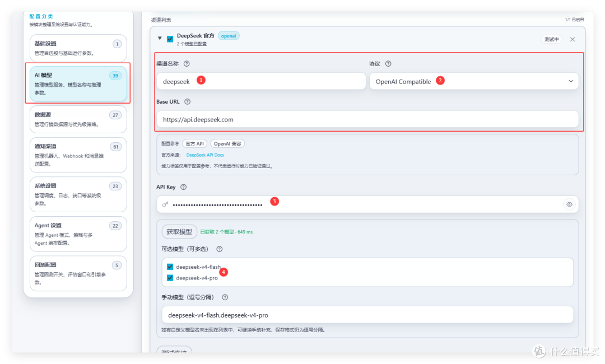Uncheck deepseek-v4-pro model

pyautogui.click(x=170, y=278)
